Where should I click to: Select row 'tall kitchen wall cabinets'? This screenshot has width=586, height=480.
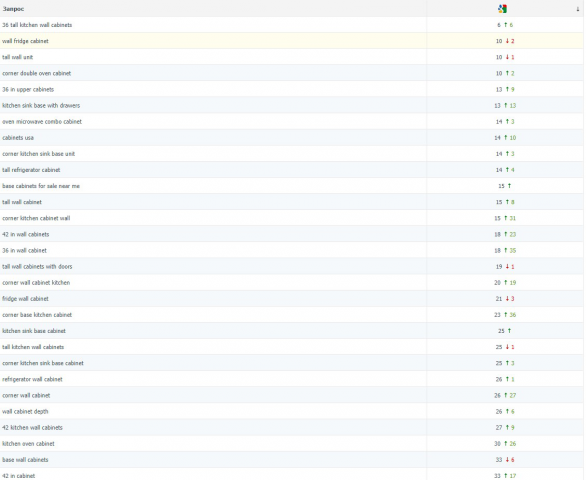point(292,347)
